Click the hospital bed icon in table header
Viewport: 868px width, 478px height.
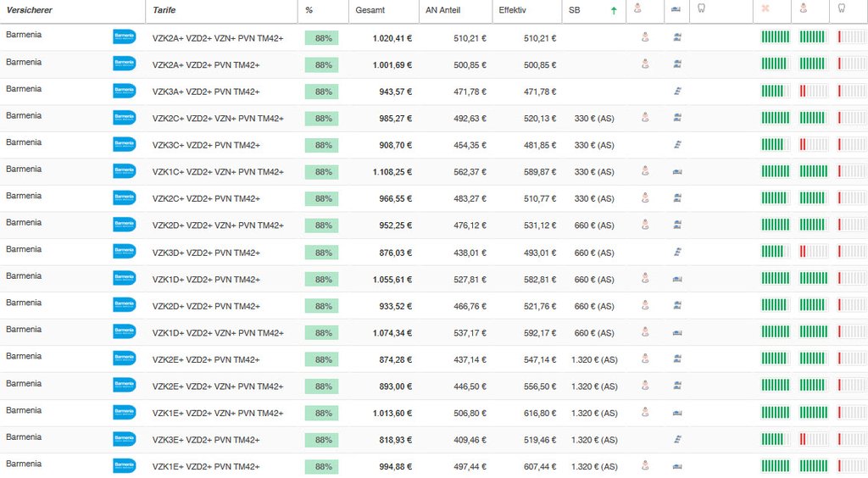[677, 9]
